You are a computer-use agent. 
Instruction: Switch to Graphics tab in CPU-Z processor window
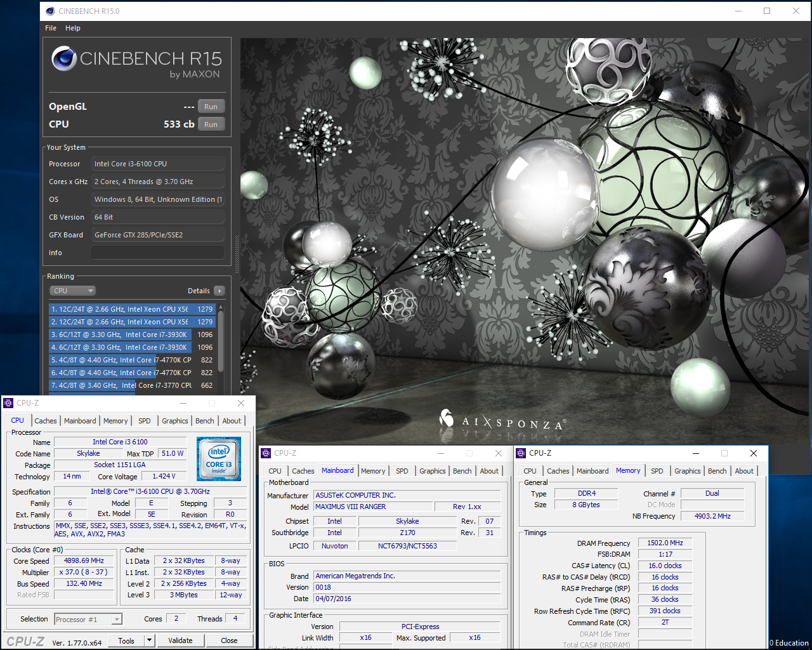point(175,421)
